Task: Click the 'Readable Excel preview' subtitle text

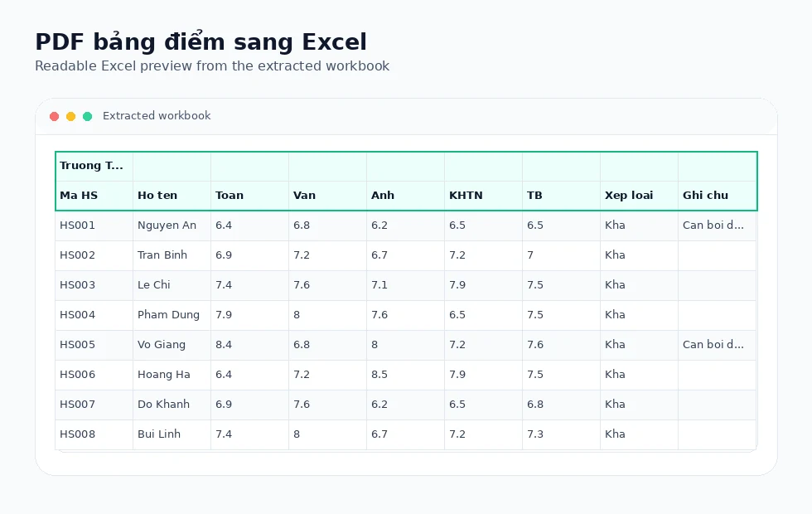Action: [x=212, y=65]
